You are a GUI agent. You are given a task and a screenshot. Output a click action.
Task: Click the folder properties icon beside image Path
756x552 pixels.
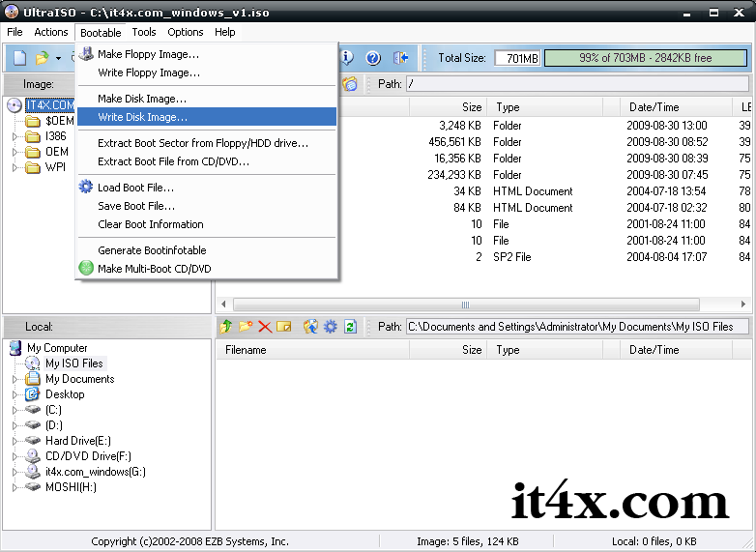350,84
